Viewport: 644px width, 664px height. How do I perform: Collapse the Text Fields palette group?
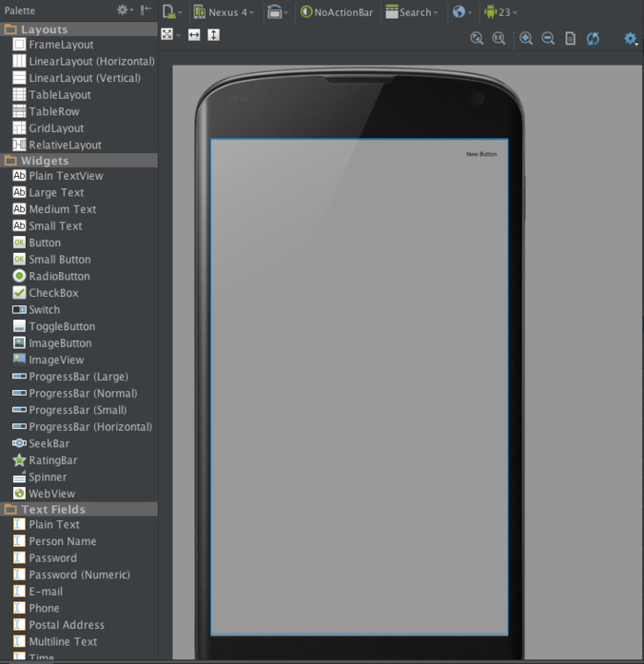pyautogui.click(x=78, y=509)
